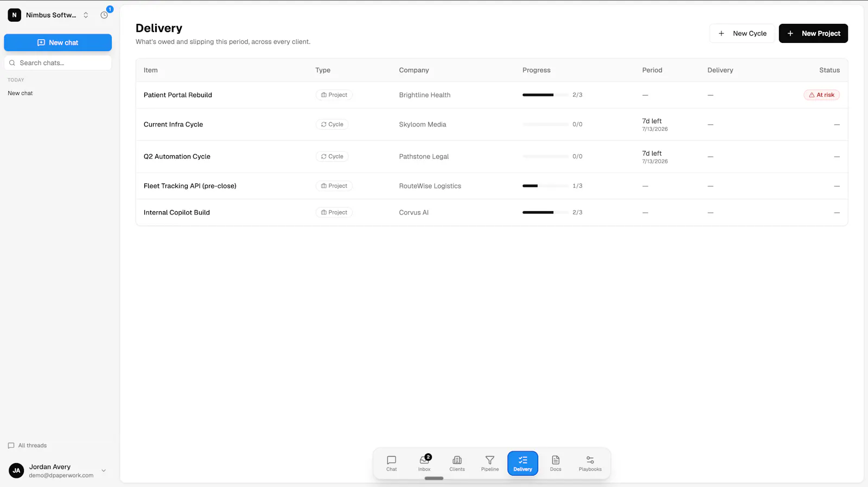
Task: Open the Current Infra Cycle item
Action: tap(173, 124)
